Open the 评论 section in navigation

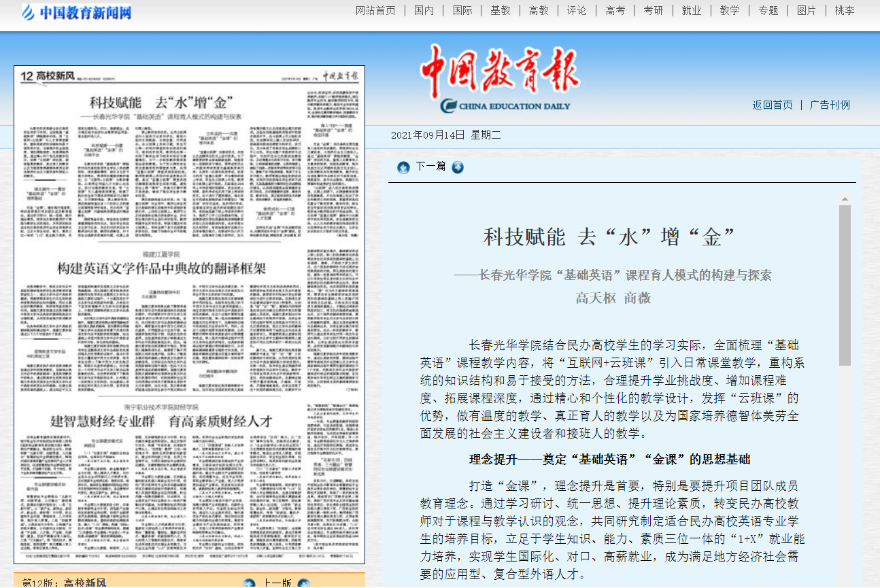point(577,10)
